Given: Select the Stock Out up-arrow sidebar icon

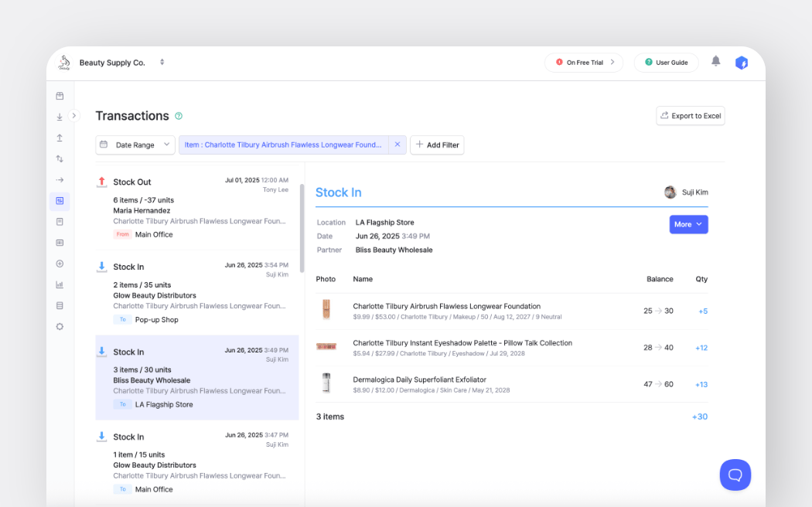Looking at the screenshot, I should [x=60, y=137].
